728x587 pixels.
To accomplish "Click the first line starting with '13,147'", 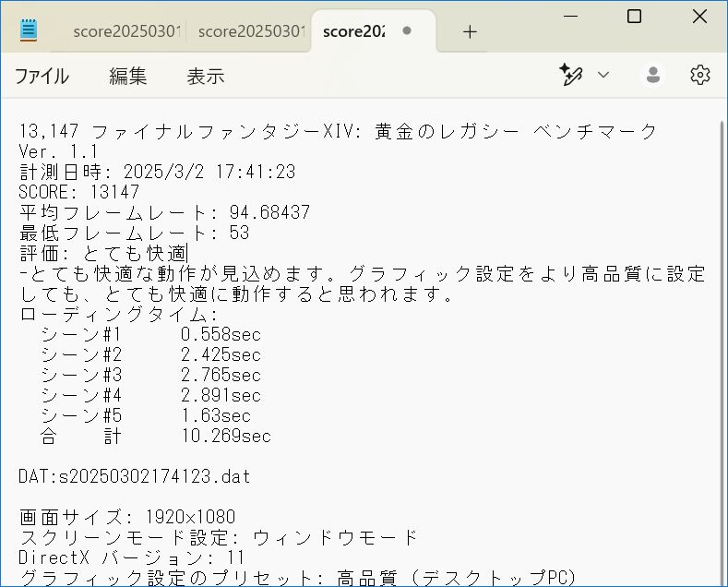I will [338, 131].
